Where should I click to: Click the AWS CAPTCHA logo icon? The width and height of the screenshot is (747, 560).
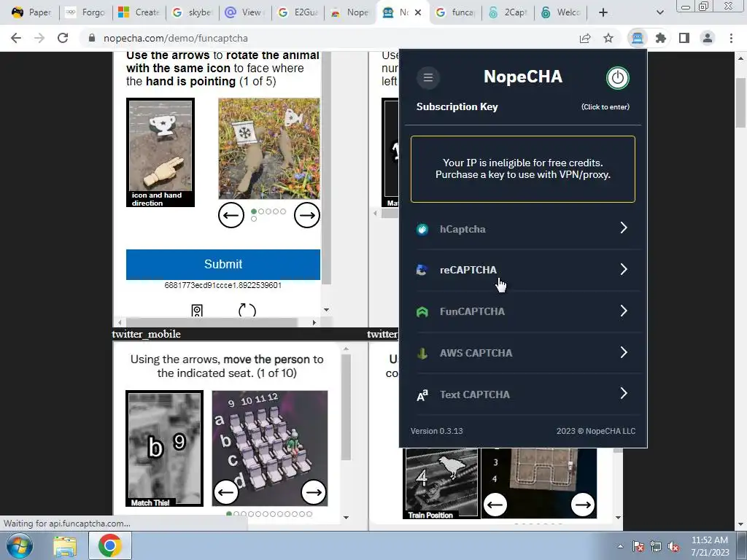tap(422, 354)
